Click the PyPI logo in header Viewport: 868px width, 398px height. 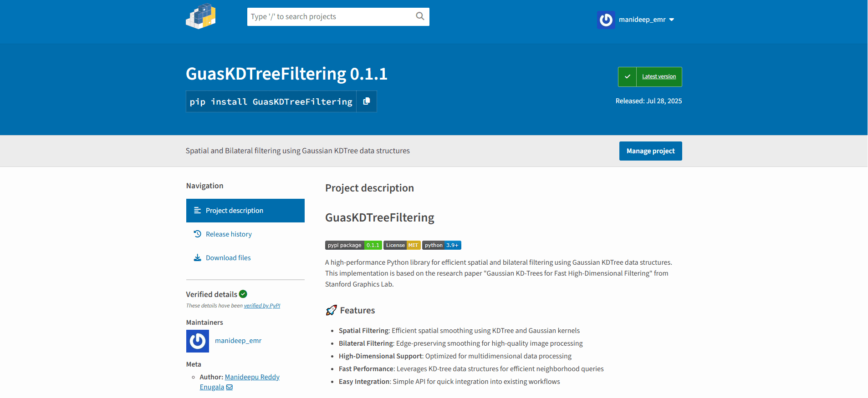[201, 17]
